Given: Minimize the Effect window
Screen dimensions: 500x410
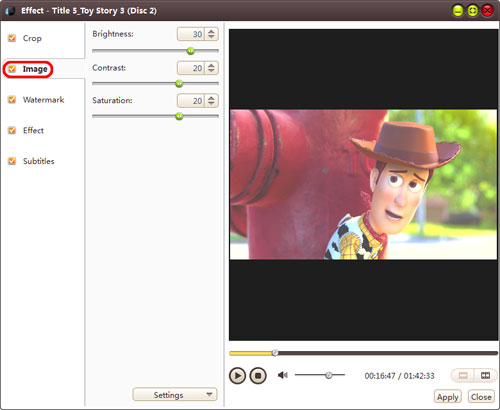Looking at the screenshot, I should (458, 11).
